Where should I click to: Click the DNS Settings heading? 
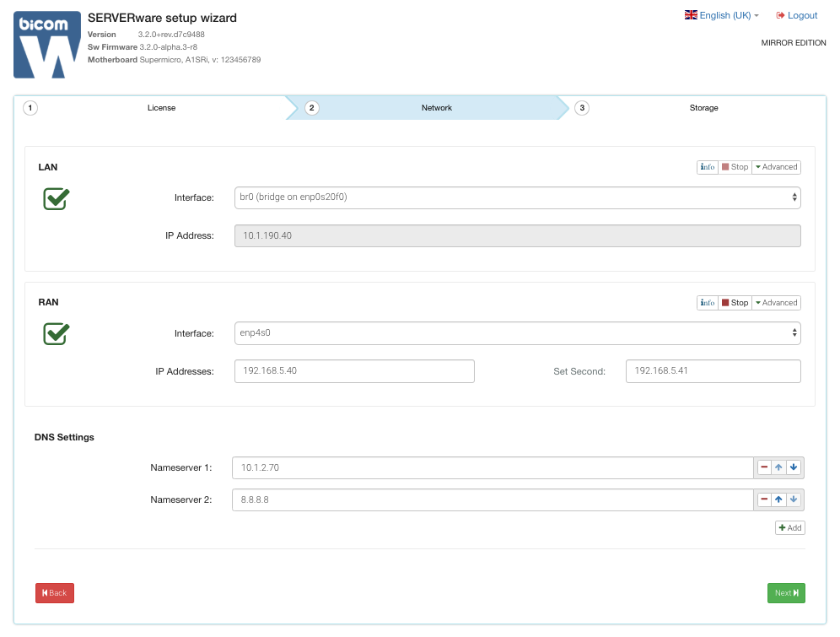click(x=64, y=437)
